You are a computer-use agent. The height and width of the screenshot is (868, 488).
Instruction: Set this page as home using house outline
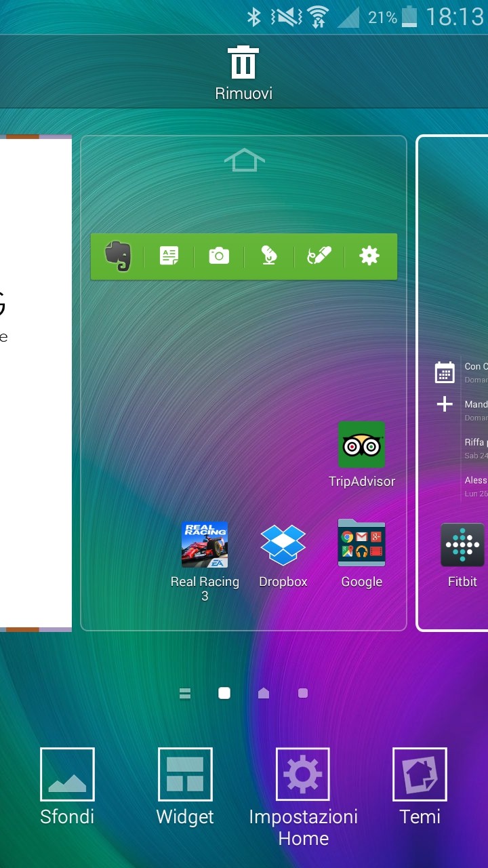tap(244, 161)
